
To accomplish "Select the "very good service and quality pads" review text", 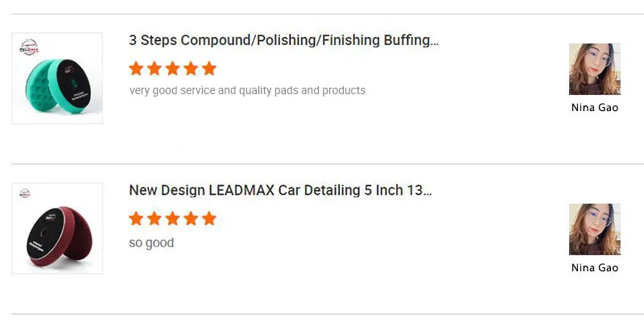I will coord(247,90).
